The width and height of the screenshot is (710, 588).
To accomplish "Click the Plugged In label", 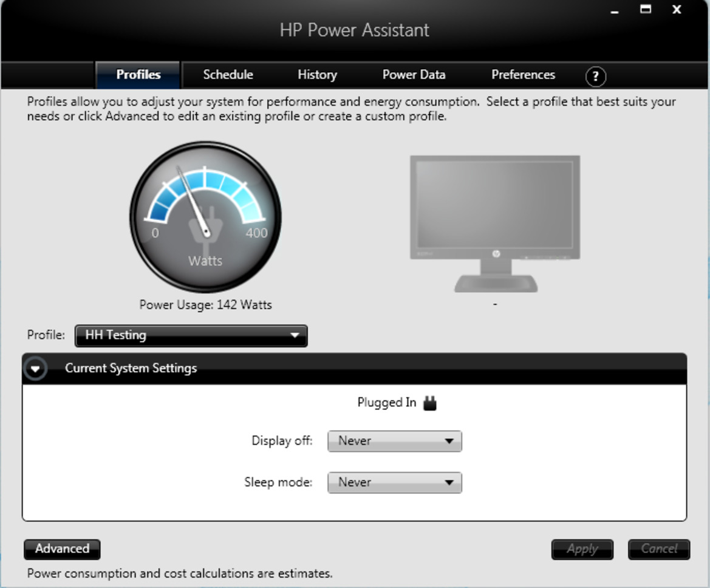I will 386,403.
